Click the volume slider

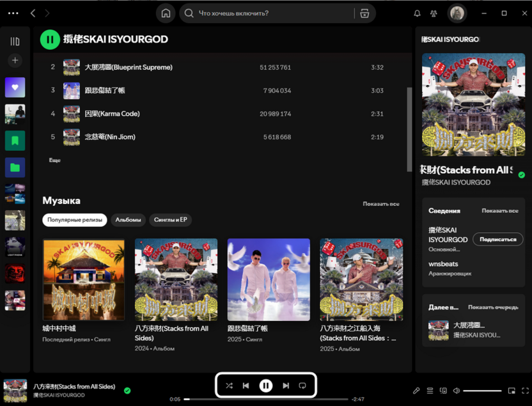pos(482,391)
